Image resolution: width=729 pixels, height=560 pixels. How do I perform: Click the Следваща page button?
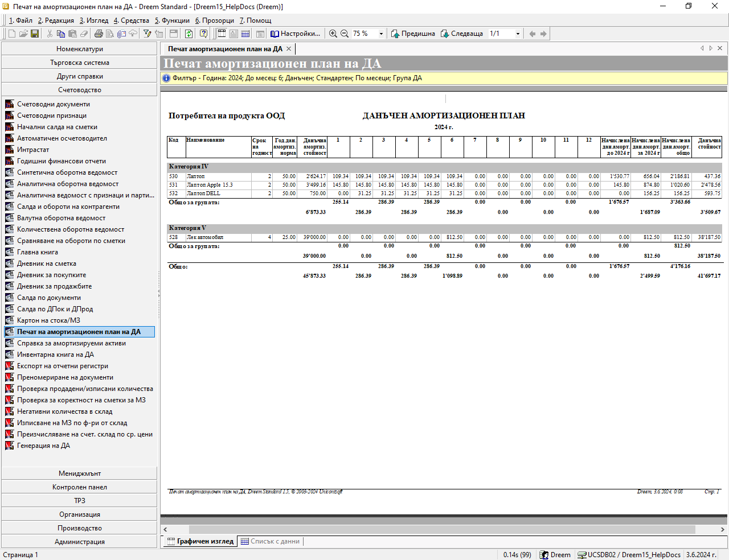[462, 34]
